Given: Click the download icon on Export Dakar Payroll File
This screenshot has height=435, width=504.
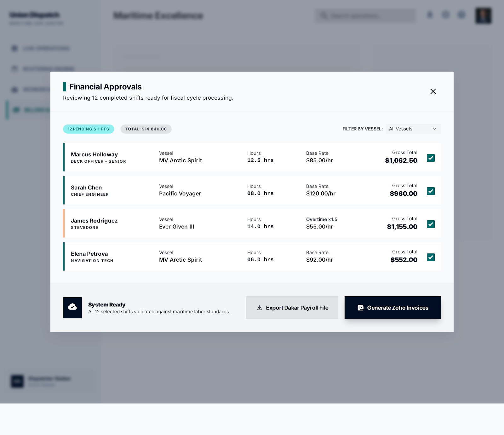Looking at the screenshot, I should [x=260, y=308].
